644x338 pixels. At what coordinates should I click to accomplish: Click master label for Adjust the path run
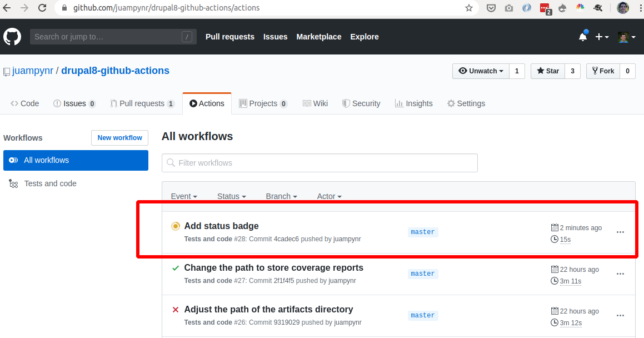423,315
